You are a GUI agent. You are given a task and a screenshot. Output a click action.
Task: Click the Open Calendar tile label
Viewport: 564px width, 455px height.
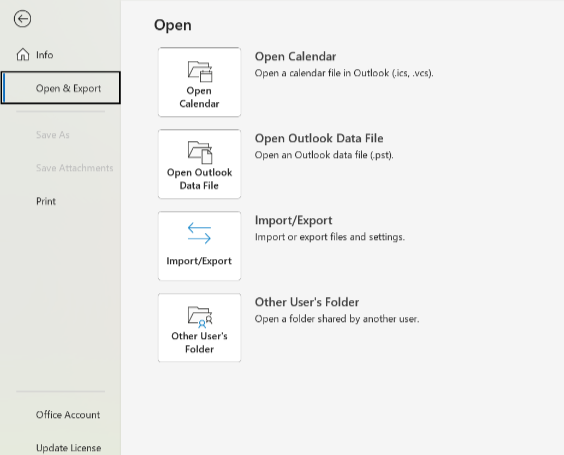click(x=199, y=97)
